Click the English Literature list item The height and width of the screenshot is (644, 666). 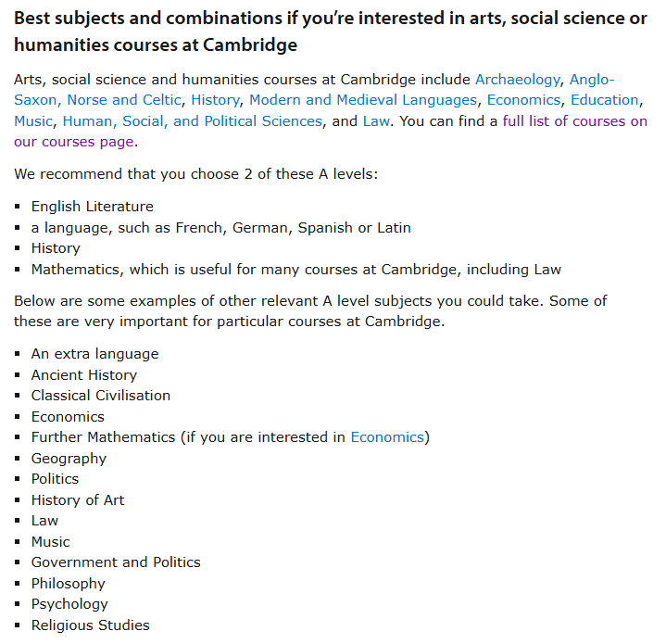point(93,207)
